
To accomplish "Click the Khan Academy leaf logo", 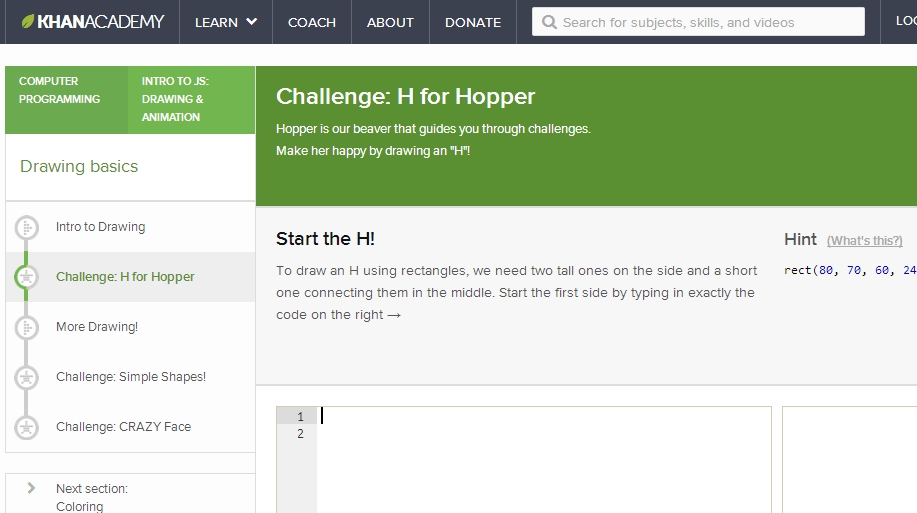I will (x=27, y=22).
